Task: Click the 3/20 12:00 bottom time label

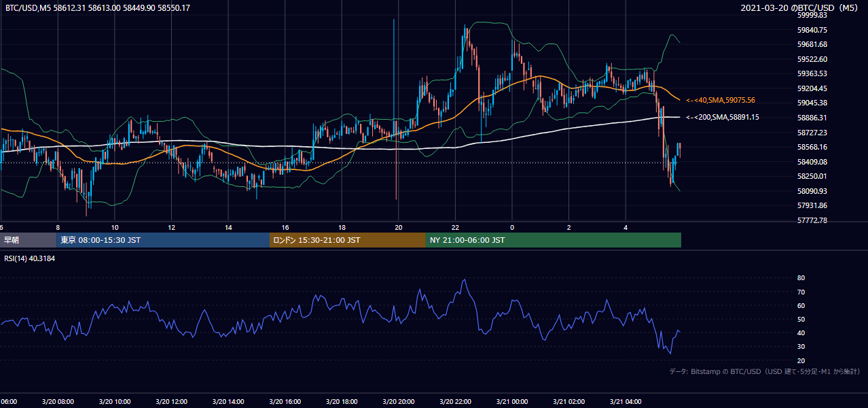Action: pos(171,402)
